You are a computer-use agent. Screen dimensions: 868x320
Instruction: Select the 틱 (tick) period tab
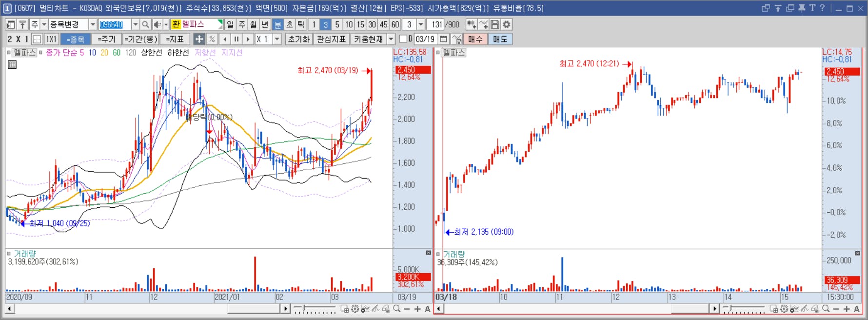pyautogui.click(x=301, y=24)
